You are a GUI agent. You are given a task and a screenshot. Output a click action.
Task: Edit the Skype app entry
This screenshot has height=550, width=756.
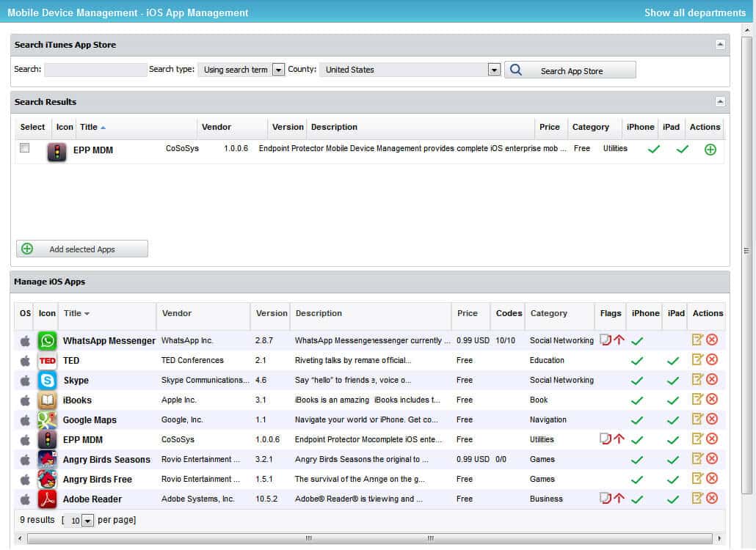697,379
